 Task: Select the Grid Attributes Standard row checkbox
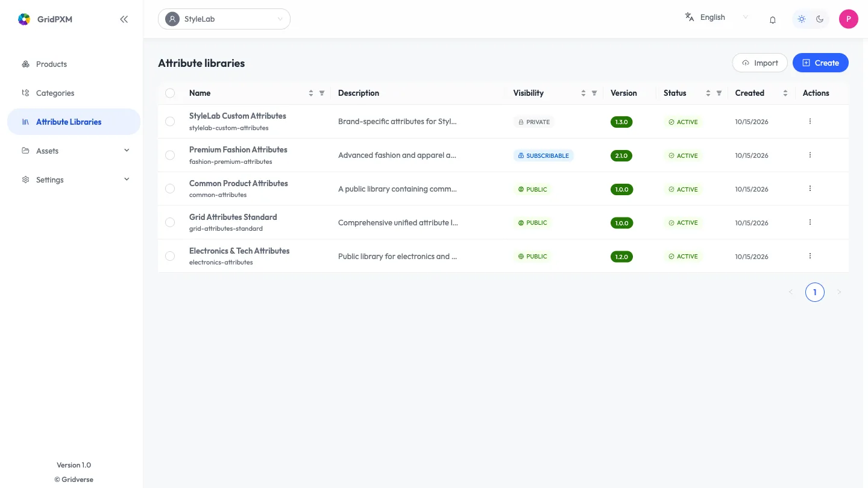170,223
